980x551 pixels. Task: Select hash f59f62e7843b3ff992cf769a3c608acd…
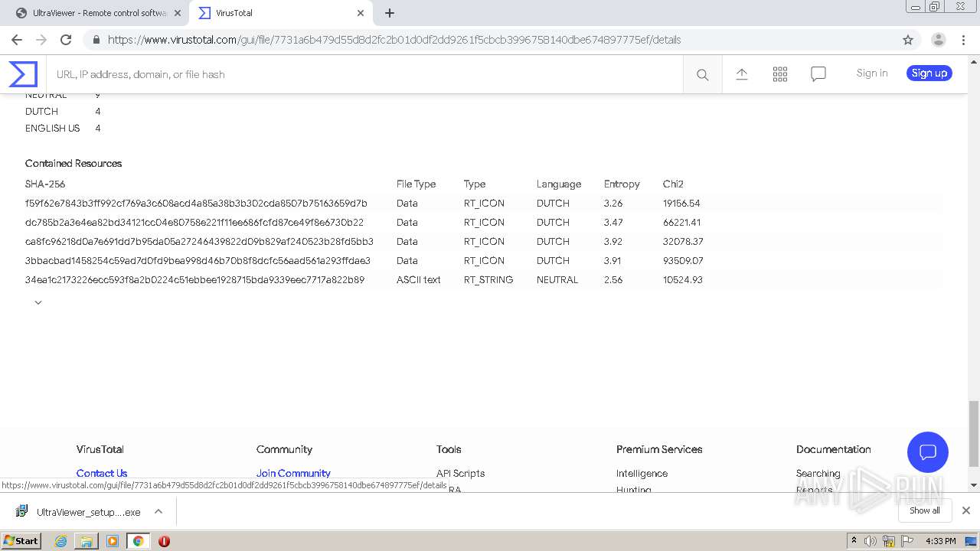[196, 204]
